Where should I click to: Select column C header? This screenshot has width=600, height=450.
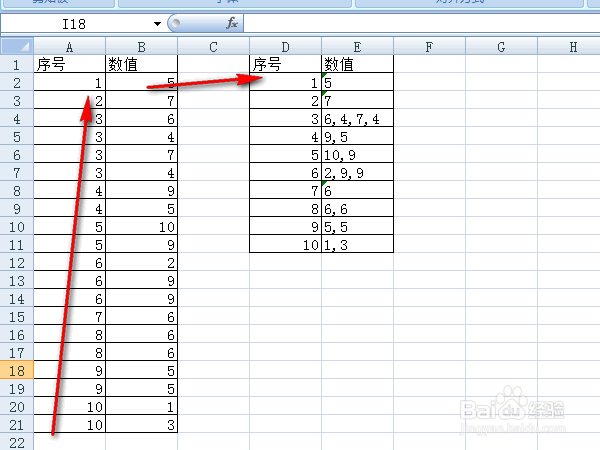pos(214,47)
